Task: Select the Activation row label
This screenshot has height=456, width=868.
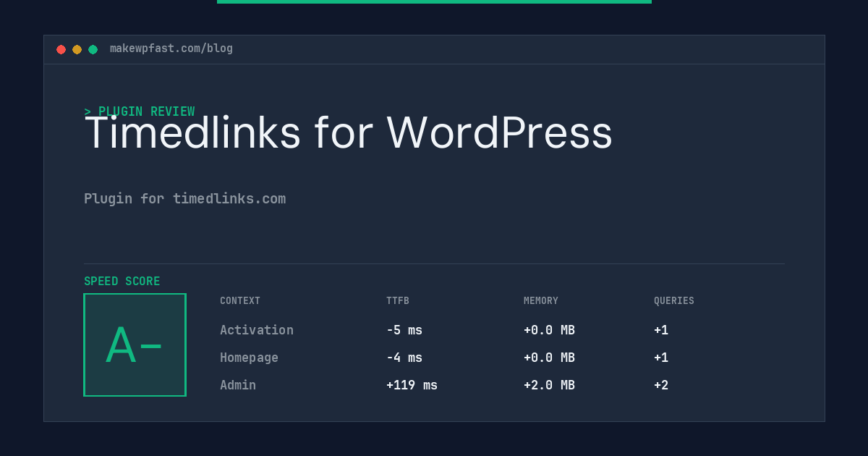Action: tap(257, 330)
